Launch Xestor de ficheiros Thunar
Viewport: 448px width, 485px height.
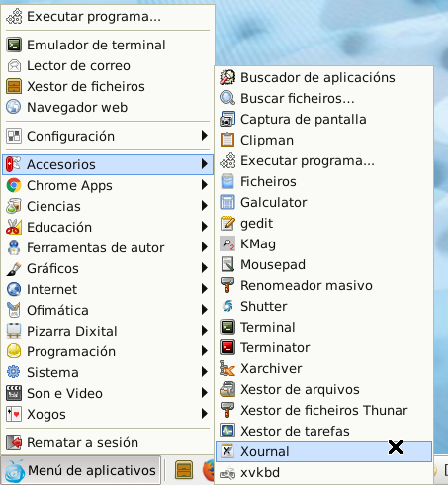(323, 410)
